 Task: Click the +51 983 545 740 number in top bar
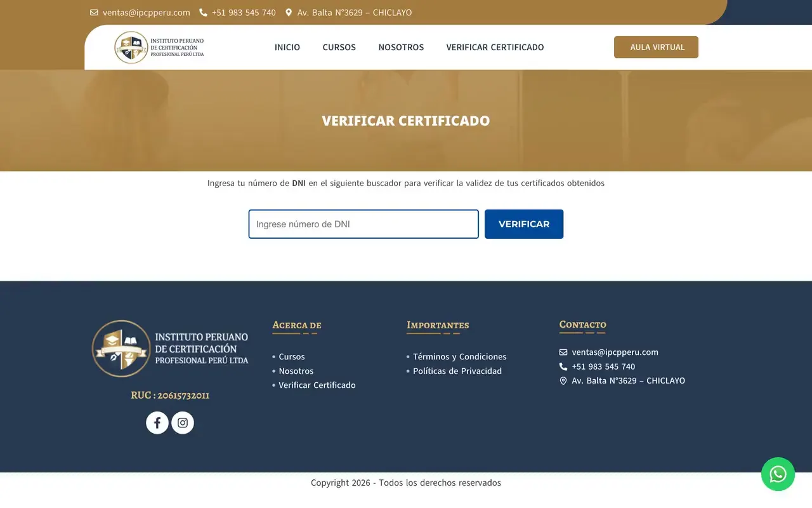click(x=244, y=13)
